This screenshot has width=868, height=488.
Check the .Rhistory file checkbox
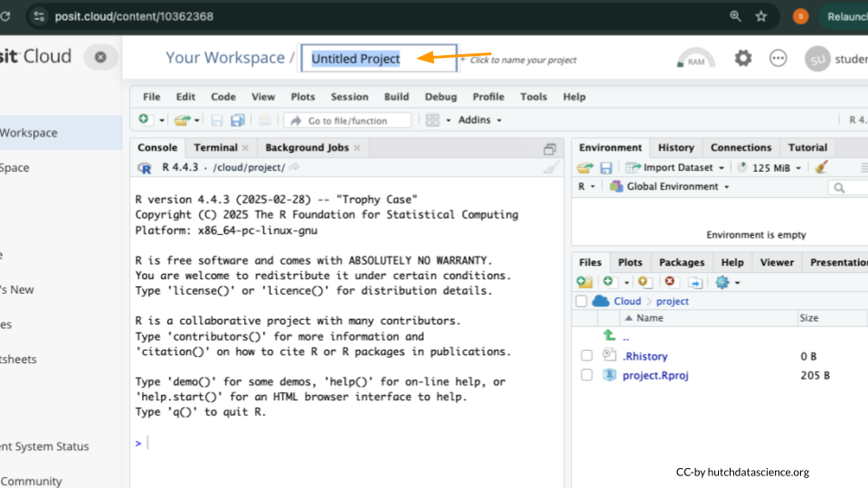587,356
